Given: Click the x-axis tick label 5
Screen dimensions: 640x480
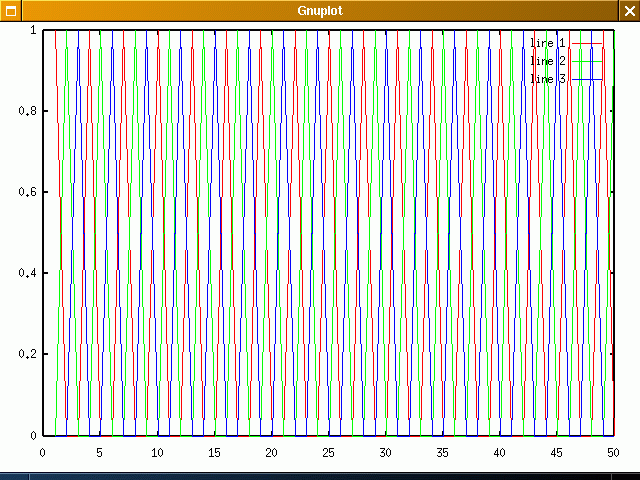Looking at the screenshot, I should tap(99, 453).
